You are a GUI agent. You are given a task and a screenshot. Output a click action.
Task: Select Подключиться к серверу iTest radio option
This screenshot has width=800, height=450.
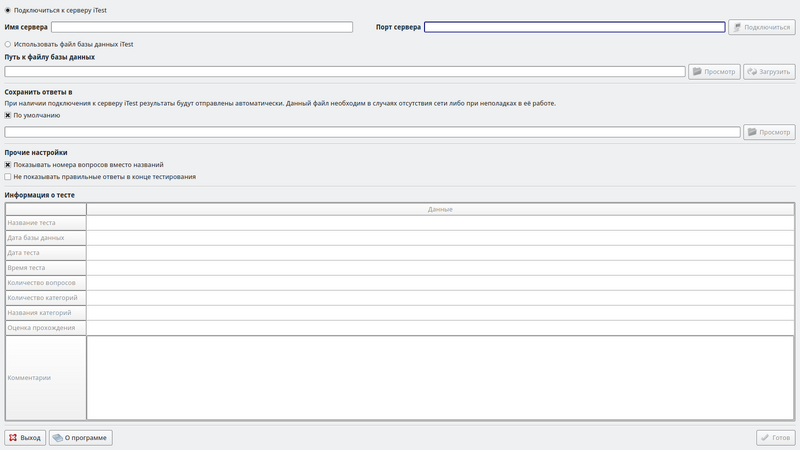point(9,10)
